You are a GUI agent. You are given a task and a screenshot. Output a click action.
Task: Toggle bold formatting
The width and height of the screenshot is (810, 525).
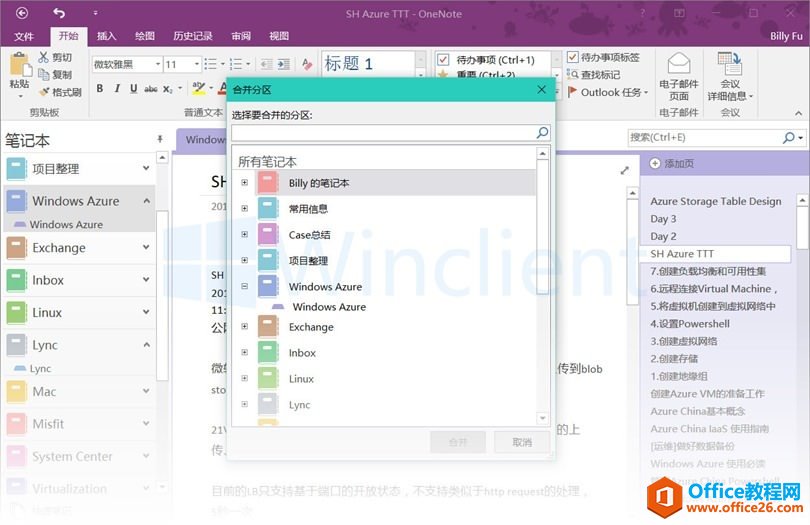pos(100,88)
